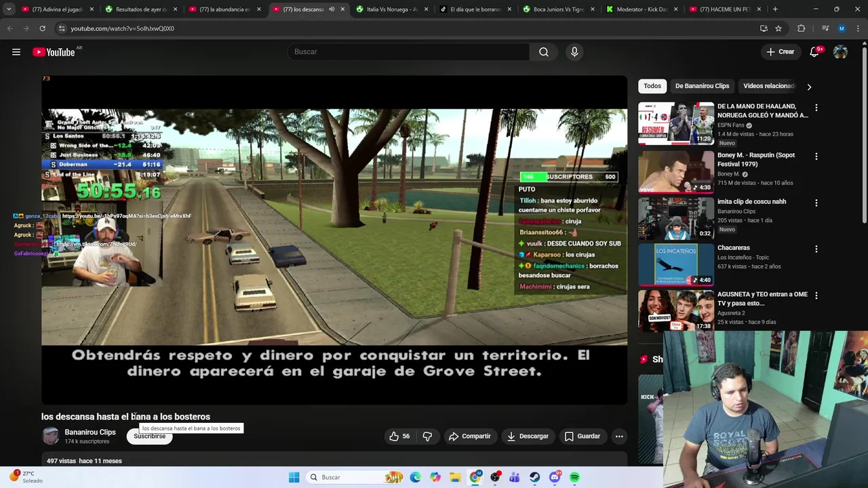Click the Crear create button
The image size is (868, 488).
click(x=780, y=52)
